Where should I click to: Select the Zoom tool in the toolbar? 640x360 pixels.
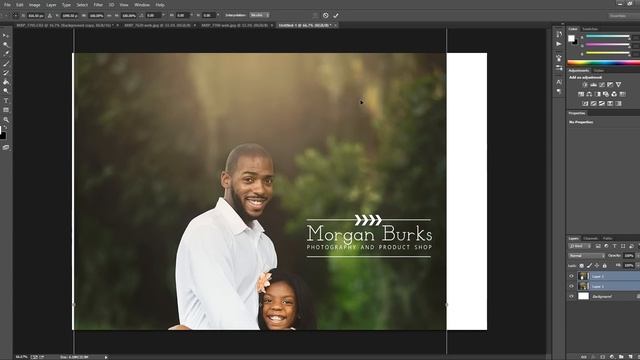(x=6, y=120)
